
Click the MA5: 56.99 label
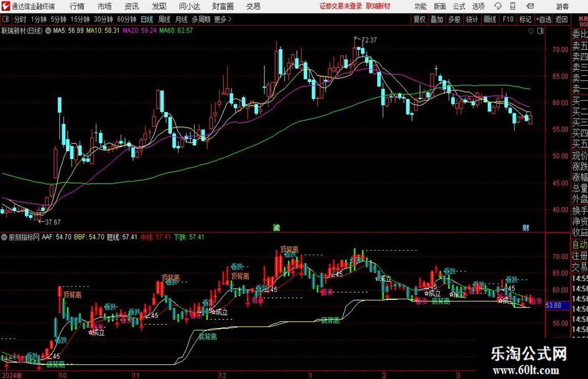pos(68,30)
